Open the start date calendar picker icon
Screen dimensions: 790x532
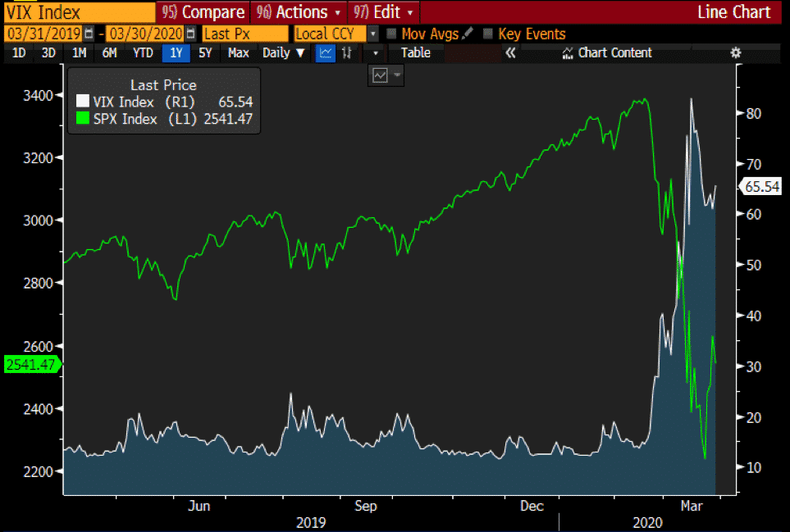pyautogui.click(x=89, y=34)
